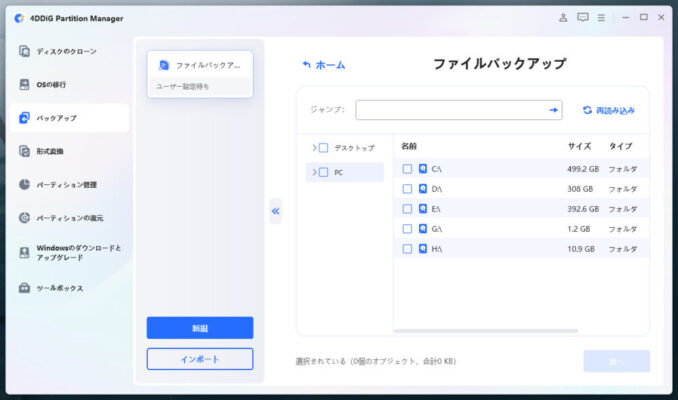The width and height of the screenshot is (678, 400).
Task: Click the 1.2 GB size value
Action: point(579,229)
